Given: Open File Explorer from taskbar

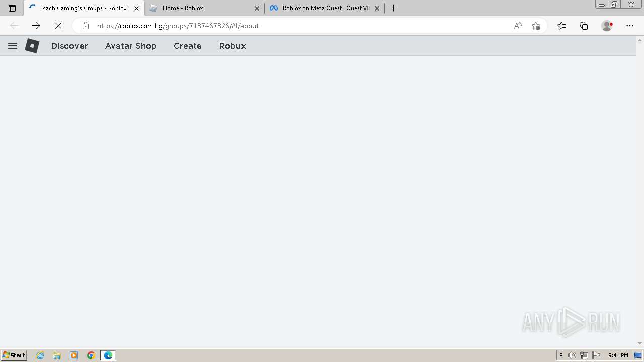Looking at the screenshot, I should coord(57,355).
